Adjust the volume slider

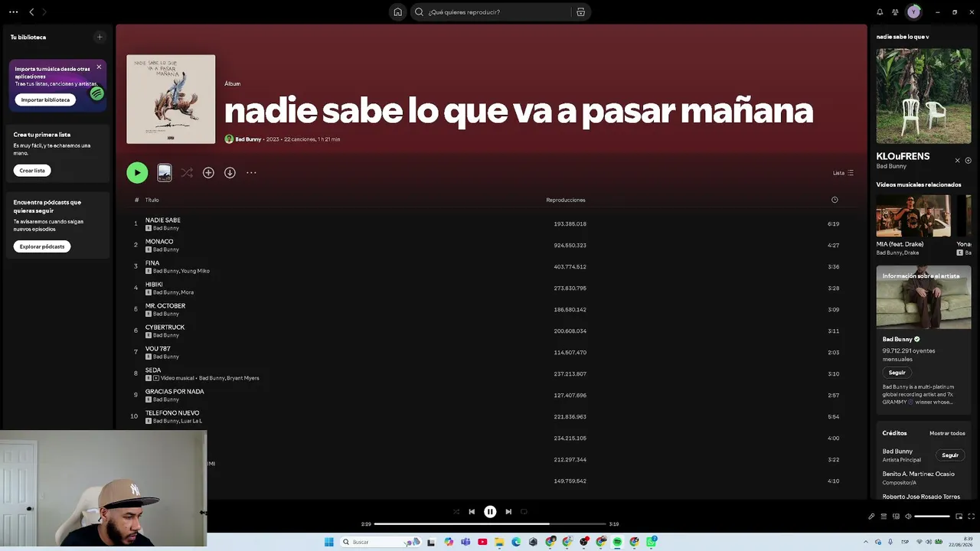click(932, 517)
